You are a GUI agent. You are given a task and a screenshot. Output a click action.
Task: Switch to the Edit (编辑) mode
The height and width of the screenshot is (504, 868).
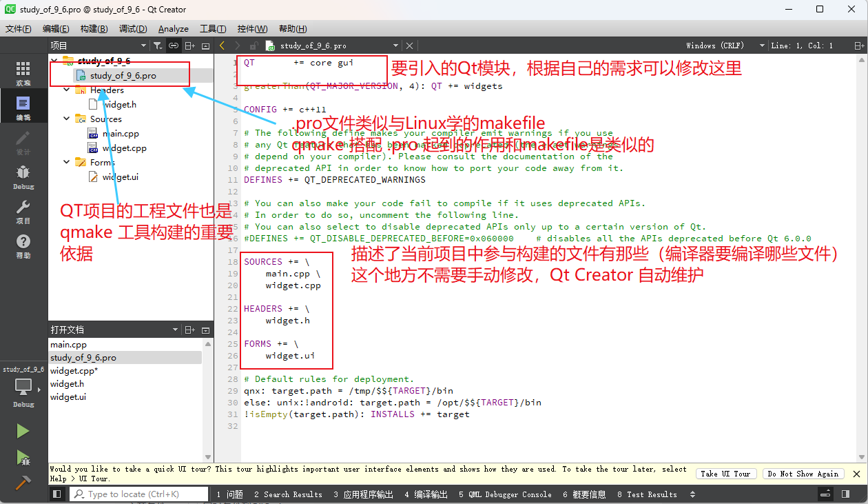[23, 108]
